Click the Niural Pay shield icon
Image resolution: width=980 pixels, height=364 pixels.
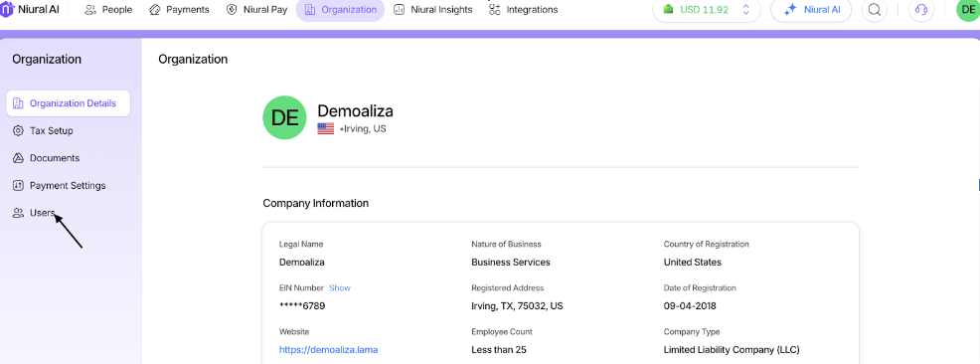tap(232, 9)
